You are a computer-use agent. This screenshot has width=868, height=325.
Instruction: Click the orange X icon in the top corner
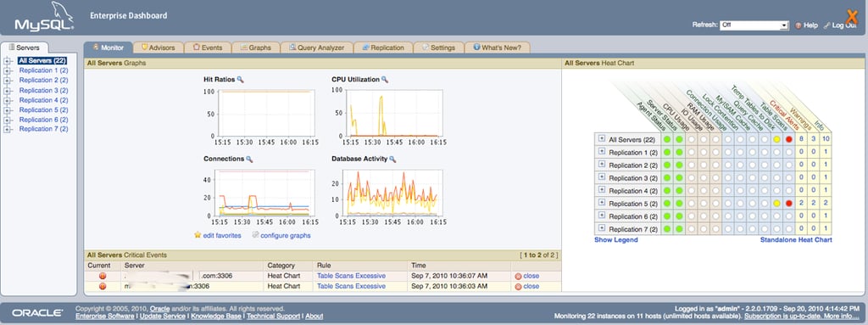[852, 17]
